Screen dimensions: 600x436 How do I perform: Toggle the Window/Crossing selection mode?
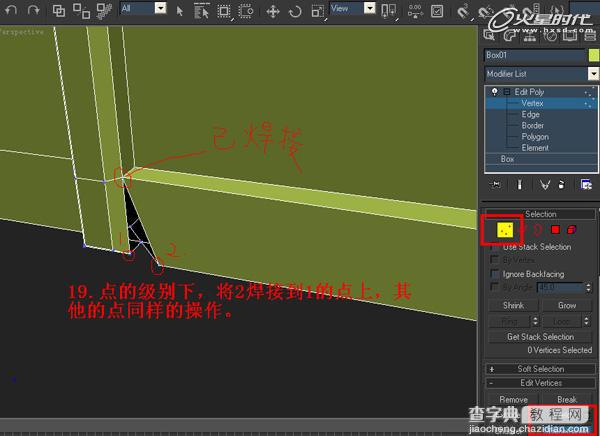[246, 11]
